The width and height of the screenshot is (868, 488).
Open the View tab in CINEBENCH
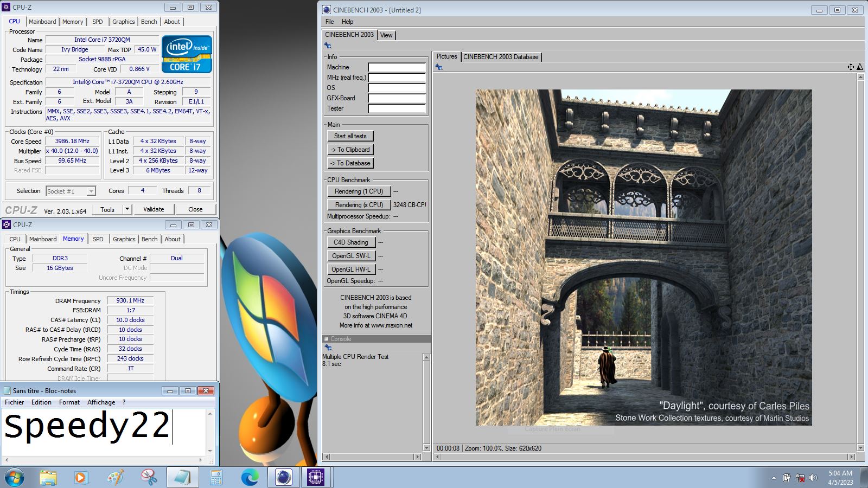pyautogui.click(x=386, y=35)
